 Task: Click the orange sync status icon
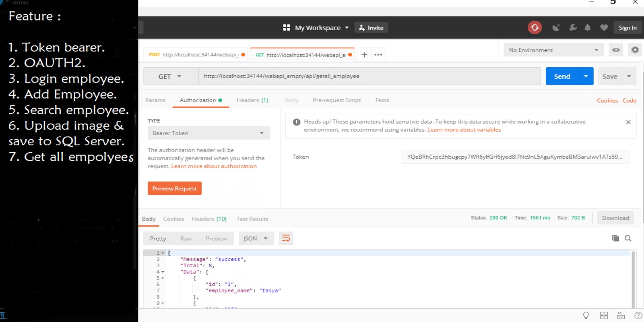click(535, 27)
